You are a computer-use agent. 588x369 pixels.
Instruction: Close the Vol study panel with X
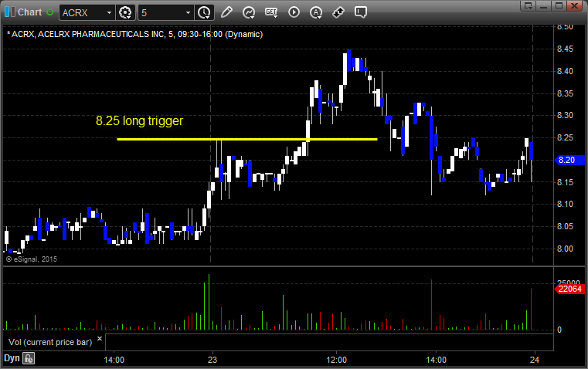pyautogui.click(x=100, y=339)
